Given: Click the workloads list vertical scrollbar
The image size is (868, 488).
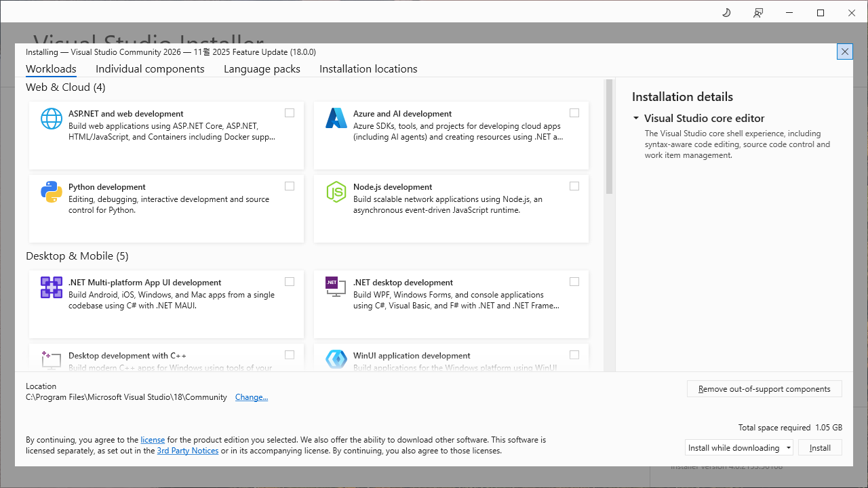Looking at the screenshot, I should (609, 136).
